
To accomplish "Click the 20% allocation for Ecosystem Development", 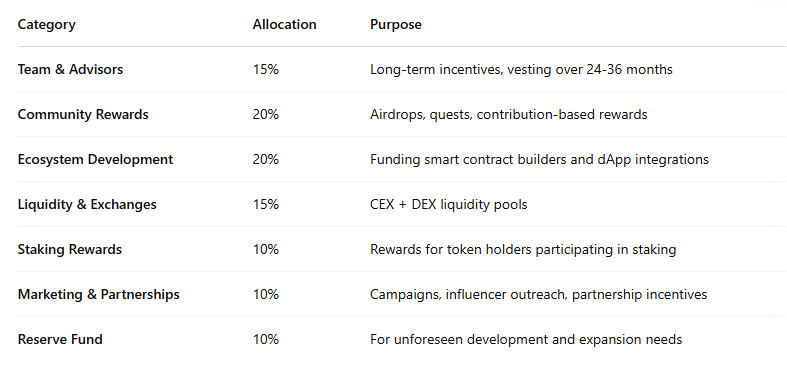I will point(266,160).
